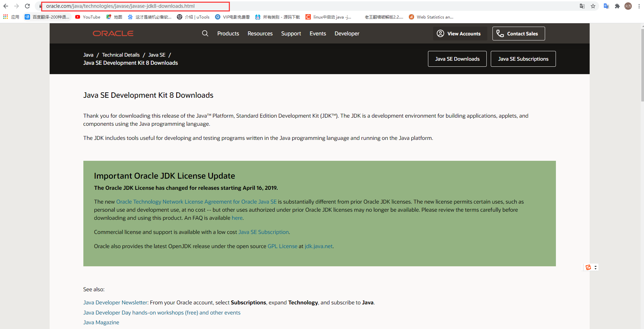
Task: Open the Web Statistics bookmark
Action: (431, 17)
